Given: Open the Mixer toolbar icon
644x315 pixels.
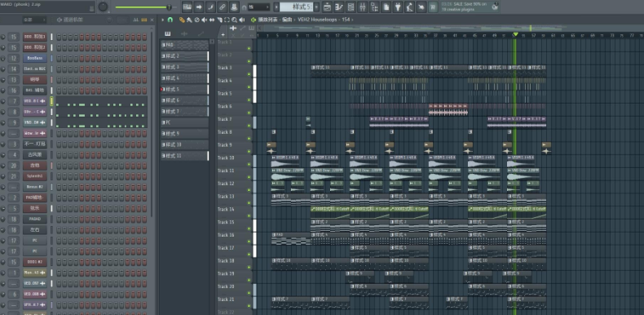Looking at the screenshot, I should point(363,7).
